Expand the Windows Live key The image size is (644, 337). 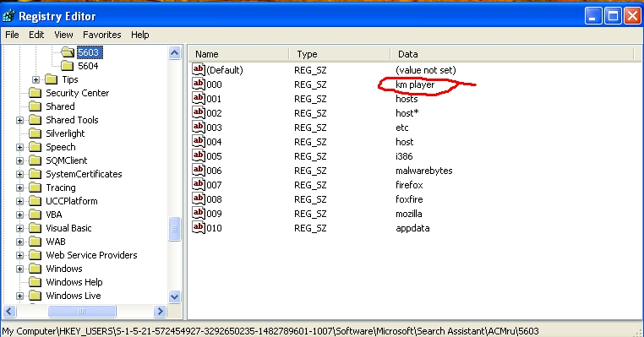click(19, 296)
